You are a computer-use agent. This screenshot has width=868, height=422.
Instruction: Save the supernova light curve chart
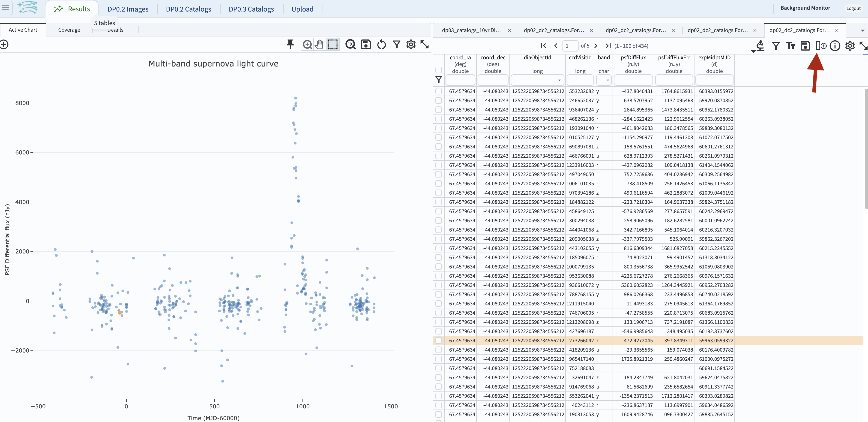point(366,44)
